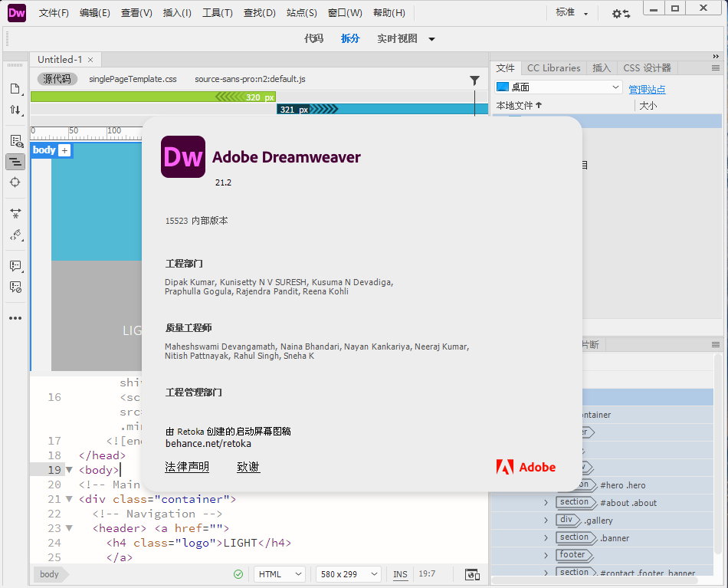The height and width of the screenshot is (588, 728).
Task: Select the 源代码 button
Action: [x=57, y=79]
